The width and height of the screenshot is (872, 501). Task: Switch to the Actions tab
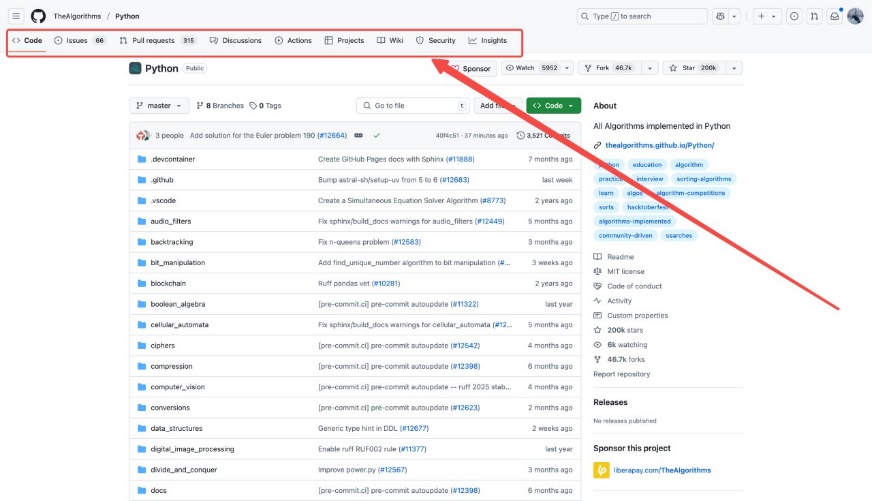click(x=293, y=41)
